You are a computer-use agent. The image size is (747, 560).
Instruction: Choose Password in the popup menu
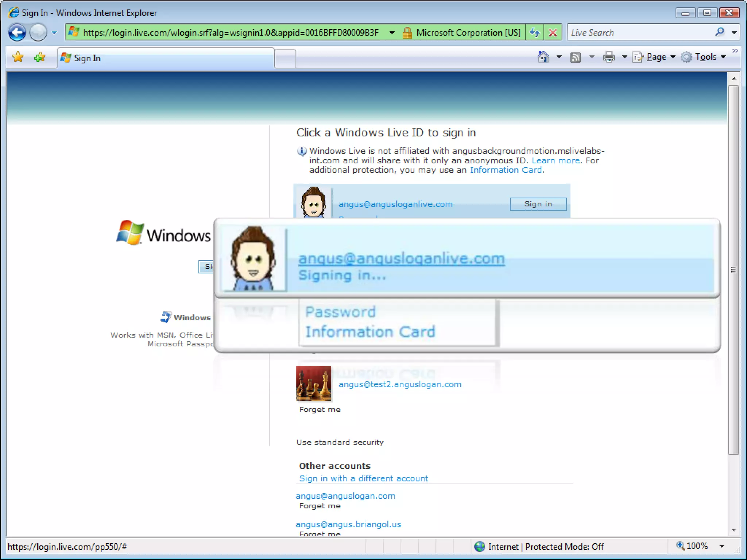click(x=340, y=312)
